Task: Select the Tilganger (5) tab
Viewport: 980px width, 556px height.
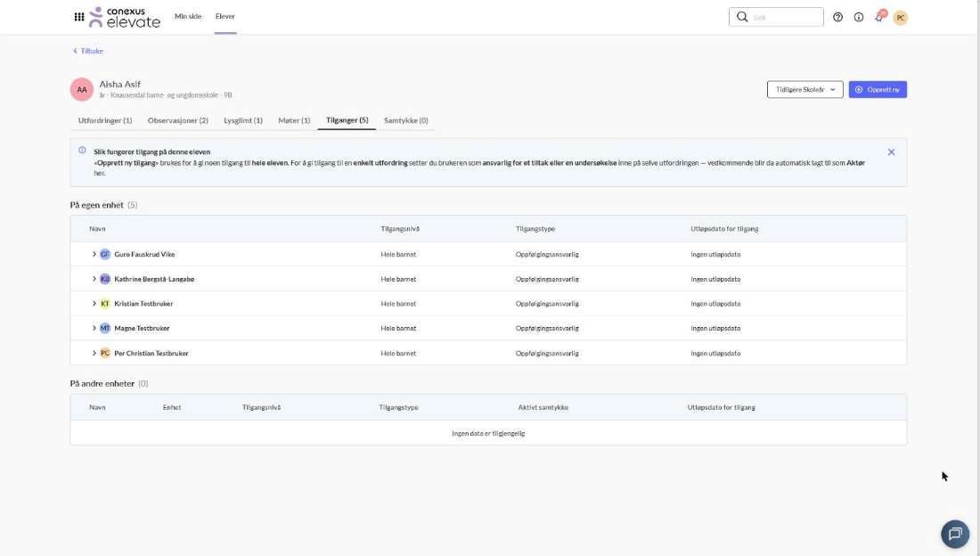Action: click(x=347, y=120)
